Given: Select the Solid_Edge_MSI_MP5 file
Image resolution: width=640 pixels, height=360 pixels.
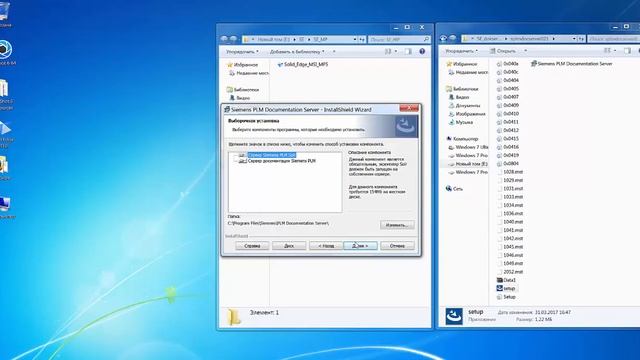Looking at the screenshot, I should (x=302, y=64).
